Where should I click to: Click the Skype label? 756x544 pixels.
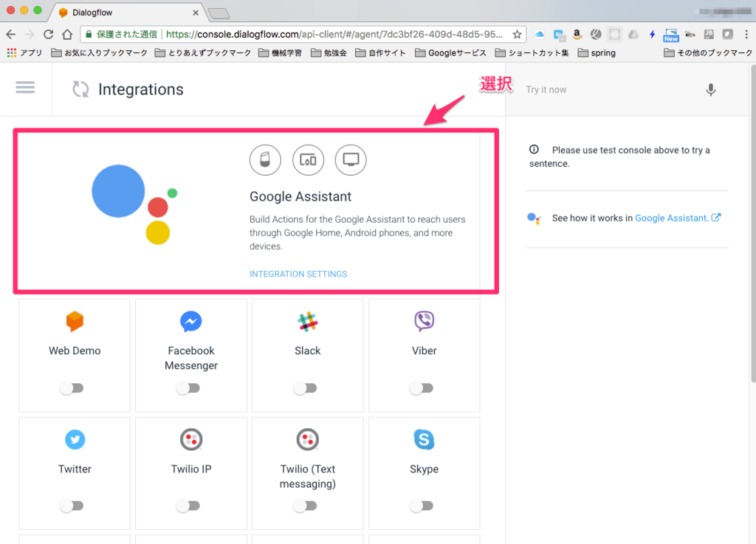click(x=425, y=469)
